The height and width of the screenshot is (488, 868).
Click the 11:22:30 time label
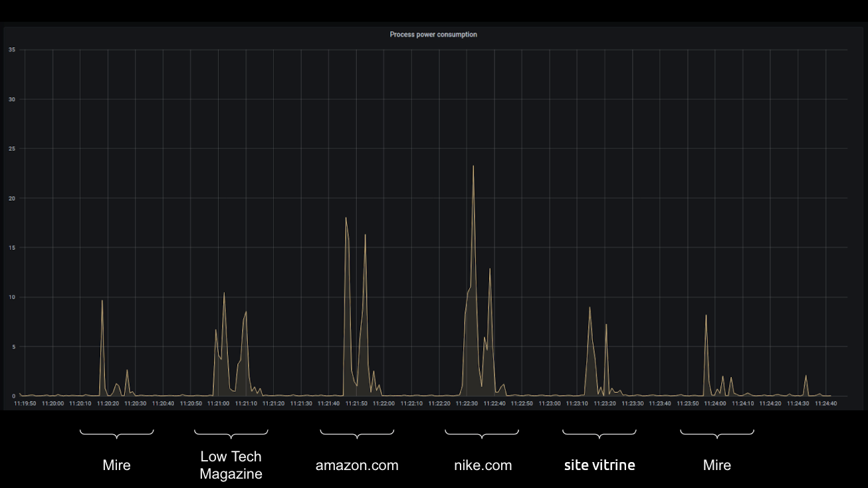pyautogui.click(x=467, y=403)
